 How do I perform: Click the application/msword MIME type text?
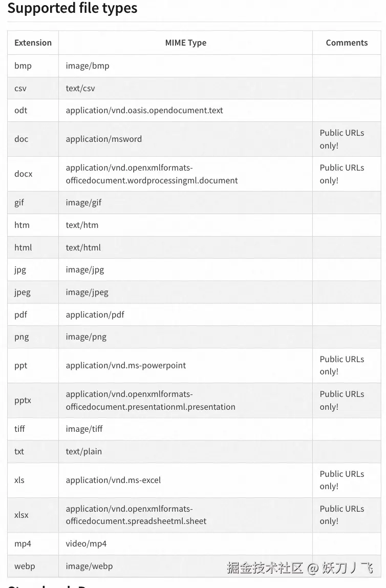tap(104, 139)
